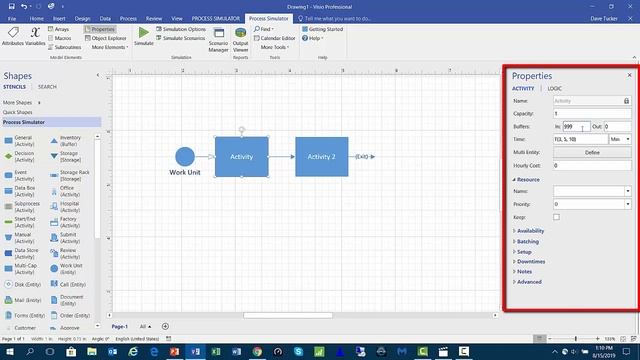Tick the Keep checkbox under Resource
Screen dimensions: 640x360
click(556, 217)
